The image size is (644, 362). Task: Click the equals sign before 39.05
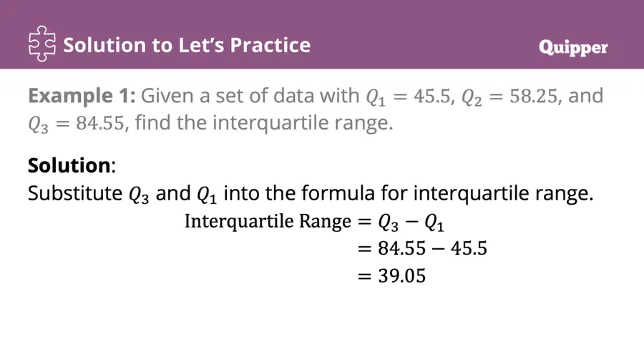tap(364, 276)
